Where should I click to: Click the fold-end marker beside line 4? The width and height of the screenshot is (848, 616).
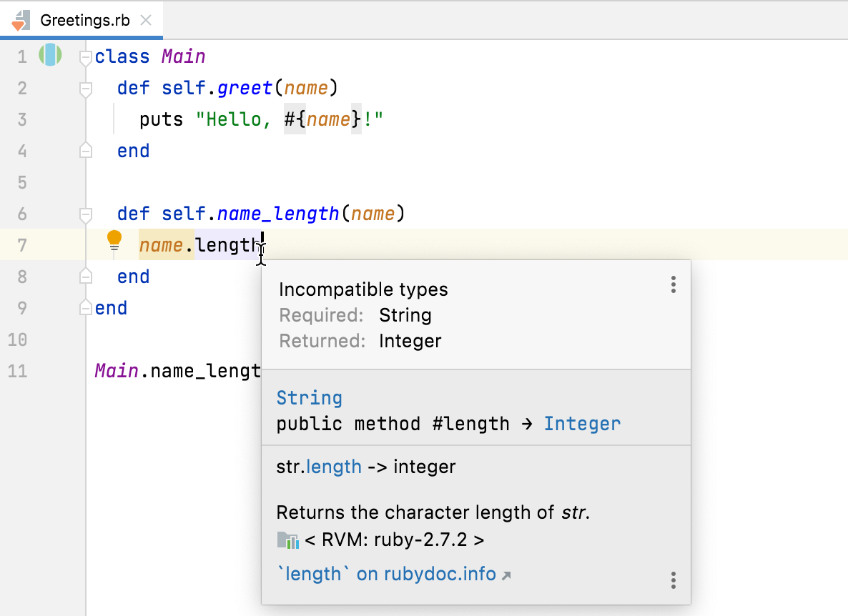pyautogui.click(x=86, y=150)
